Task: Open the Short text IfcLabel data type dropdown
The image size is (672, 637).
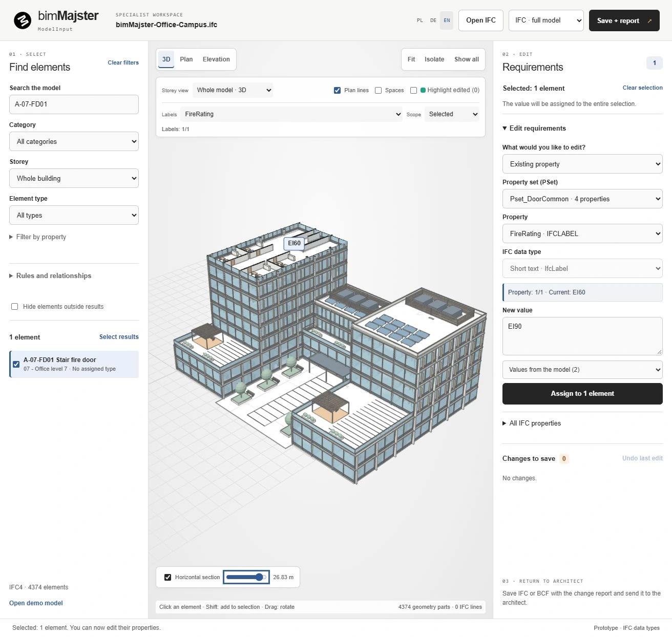Action: [582, 268]
